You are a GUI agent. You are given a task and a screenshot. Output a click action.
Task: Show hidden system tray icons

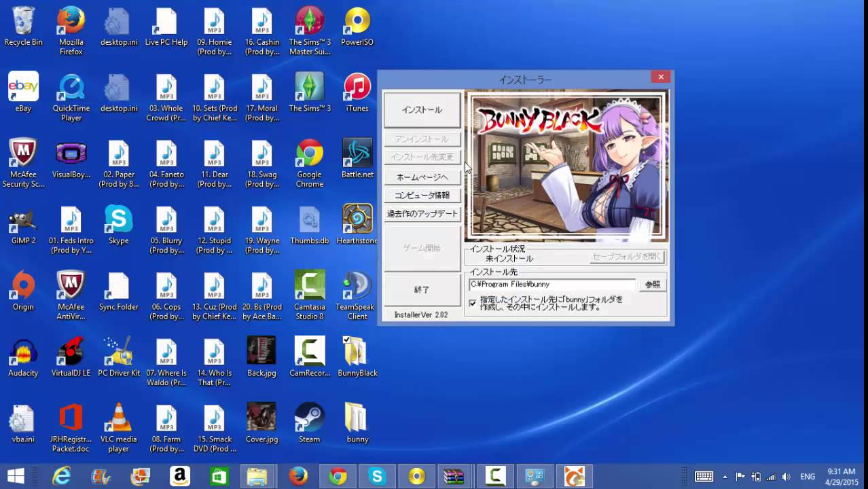tap(725, 477)
